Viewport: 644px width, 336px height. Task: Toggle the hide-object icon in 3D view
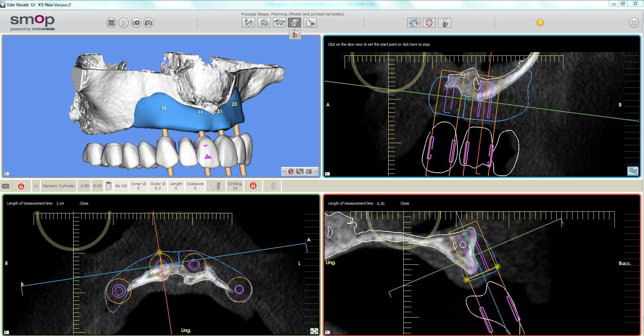pyautogui.click(x=291, y=171)
